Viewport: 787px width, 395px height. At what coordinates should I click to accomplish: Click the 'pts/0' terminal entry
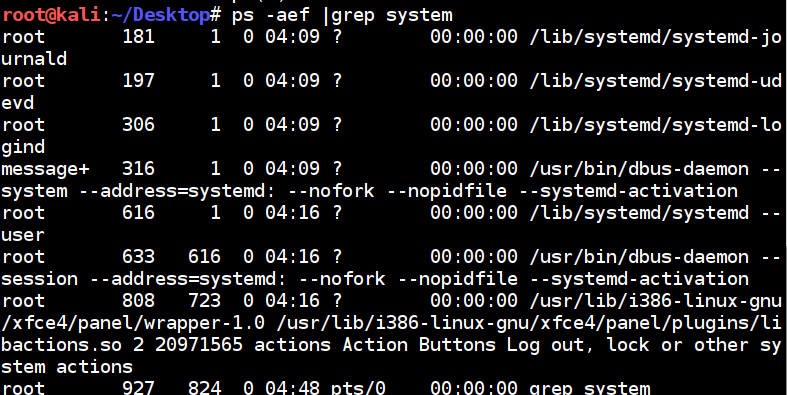point(357,388)
